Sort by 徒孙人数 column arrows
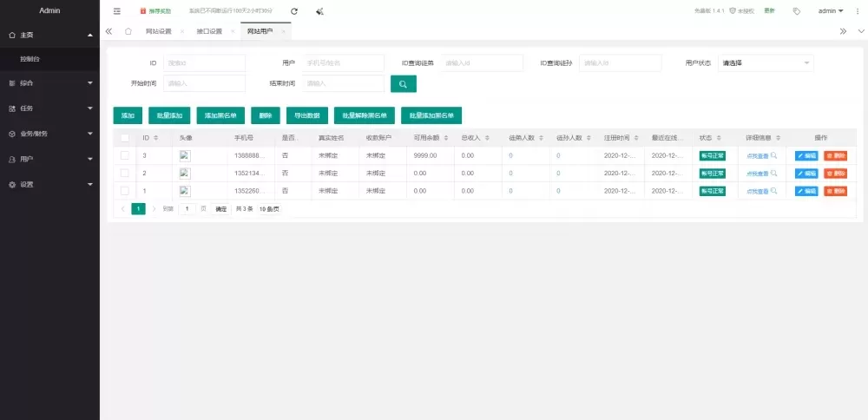The height and width of the screenshot is (420, 868). [589, 138]
